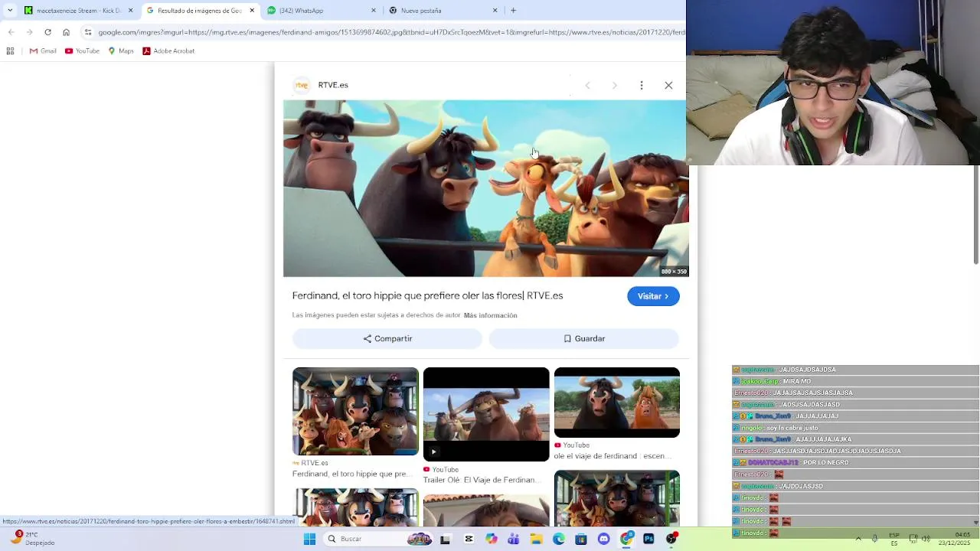The image size is (980, 551).
Task: Click the RTVE.es source logo icon
Action: click(x=302, y=85)
